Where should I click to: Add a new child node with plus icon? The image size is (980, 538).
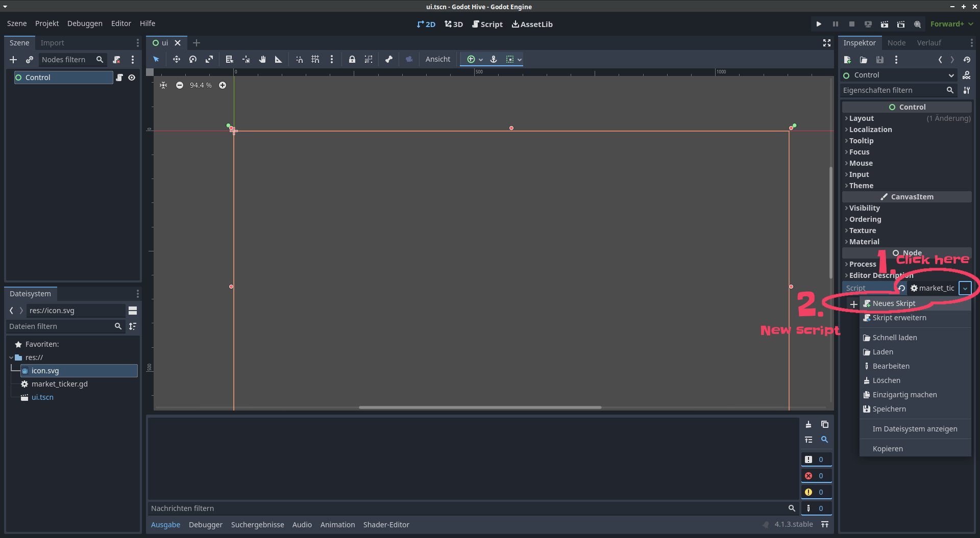(x=13, y=60)
